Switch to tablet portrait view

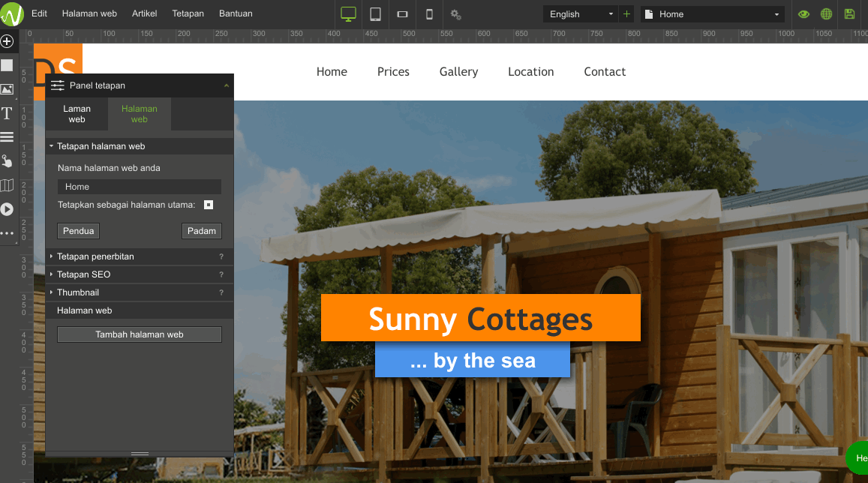pyautogui.click(x=375, y=14)
